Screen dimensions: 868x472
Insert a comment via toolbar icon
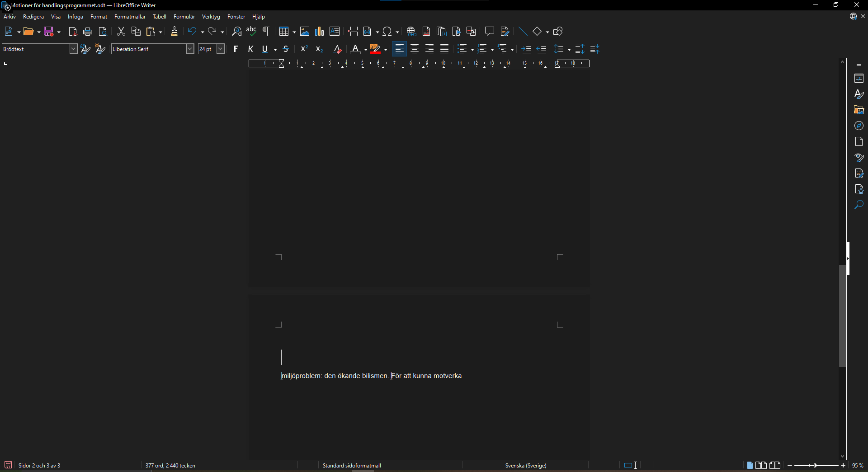(x=489, y=32)
